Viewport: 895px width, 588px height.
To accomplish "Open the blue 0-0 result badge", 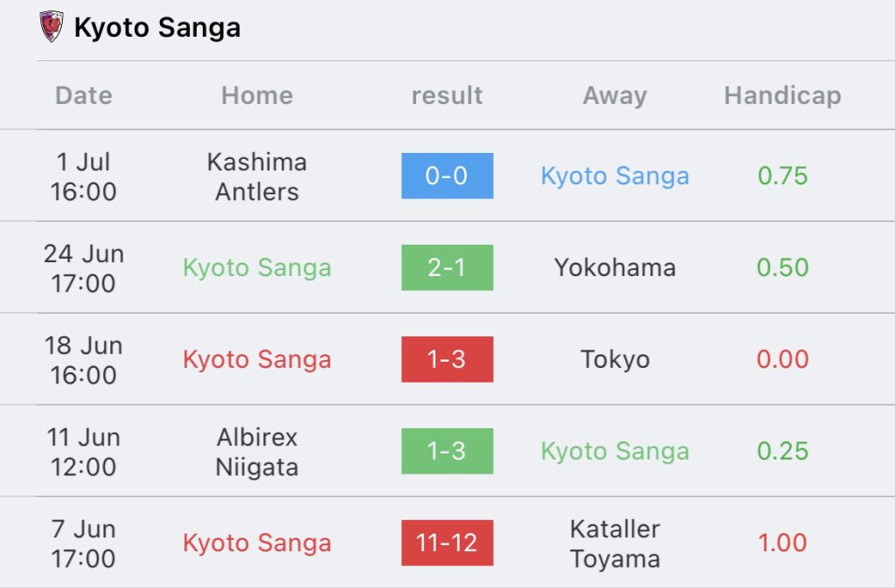I will click(x=447, y=176).
